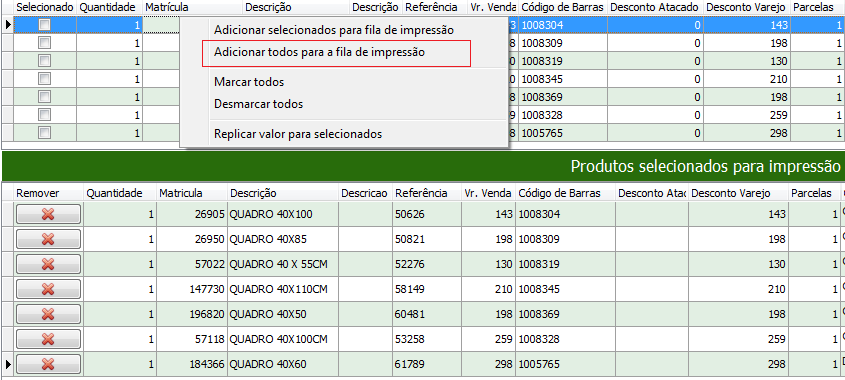Click the Código de Barras header in top grid
Screen dimensions: 845x380
(x=563, y=7)
